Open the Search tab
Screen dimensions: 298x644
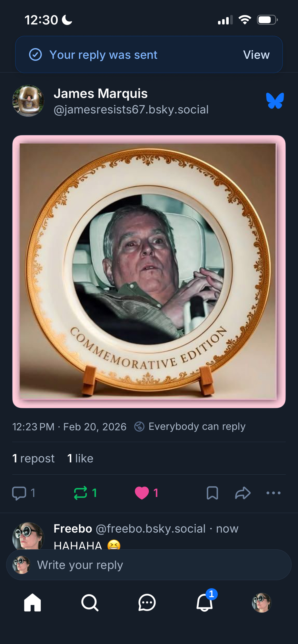pyautogui.click(x=90, y=602)
